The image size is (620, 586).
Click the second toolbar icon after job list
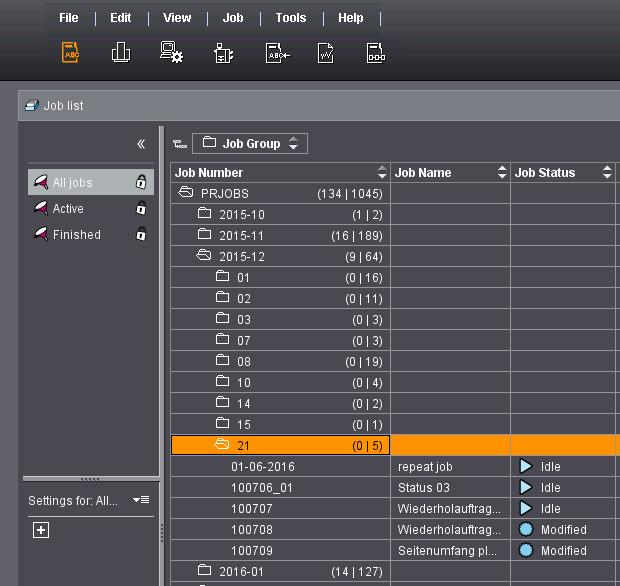[x=121, y=53]
